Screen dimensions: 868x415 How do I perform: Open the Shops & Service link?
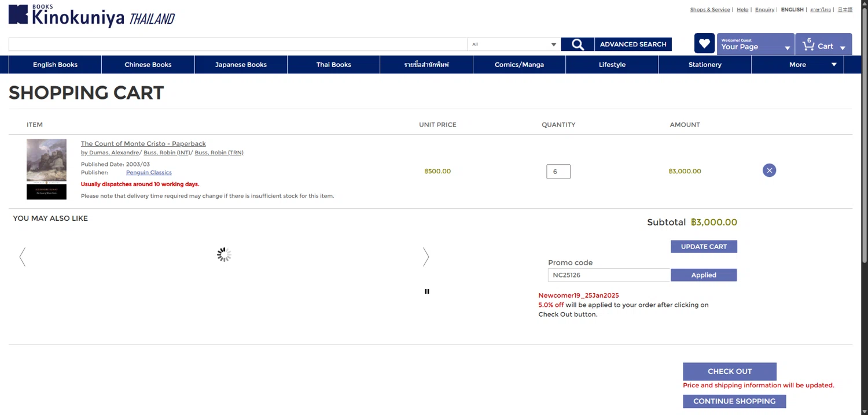(x=710, y=10)
